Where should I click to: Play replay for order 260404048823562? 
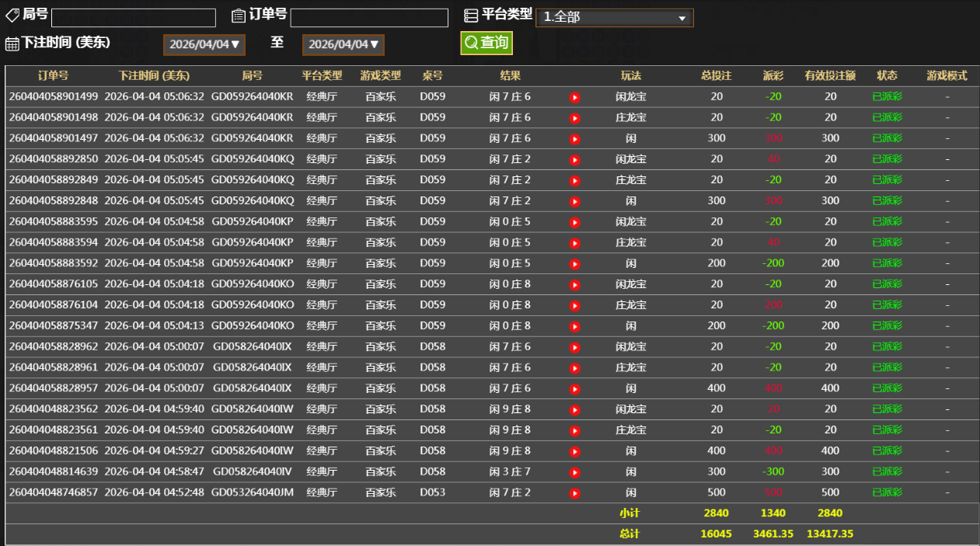[x=574, y=409]
